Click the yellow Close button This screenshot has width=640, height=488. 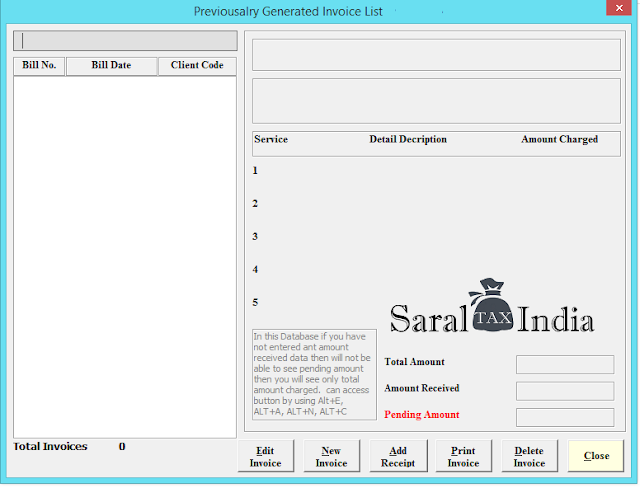596,456
